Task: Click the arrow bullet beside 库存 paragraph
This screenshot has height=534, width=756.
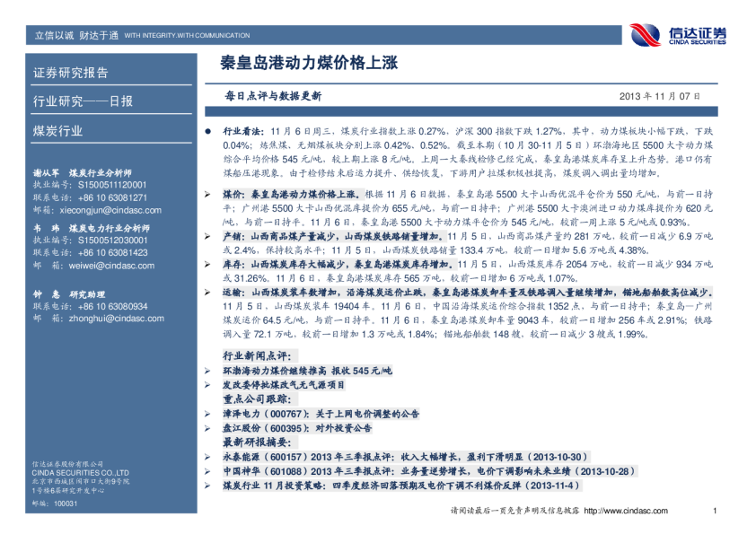Action: click(208, 265)
